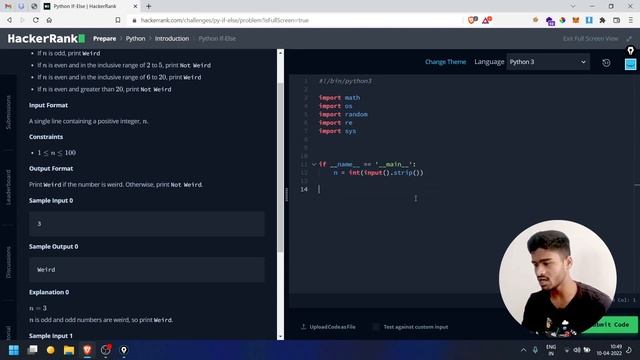Open the Python 3 language dropdown
This screenshot has width=640, height=360.
click(548, 62)
